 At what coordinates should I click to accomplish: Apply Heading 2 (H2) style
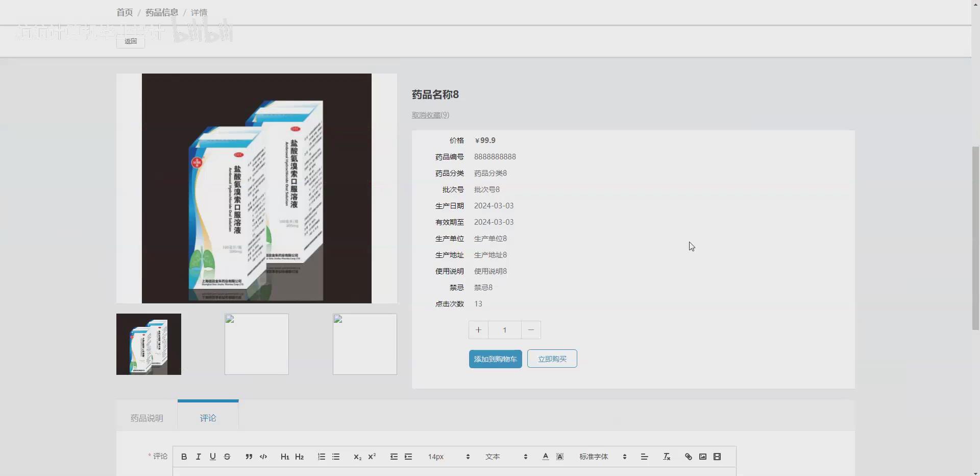pos(300,457)
